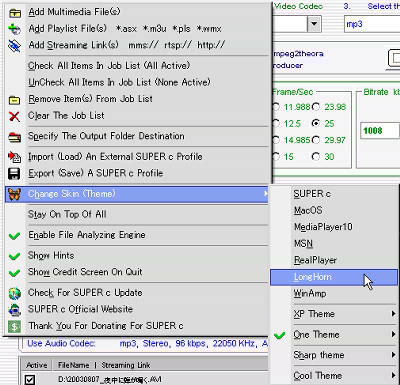
Task: Choose Check All Items In Job List
Action: pyautogui.click(x=137, y=66)
